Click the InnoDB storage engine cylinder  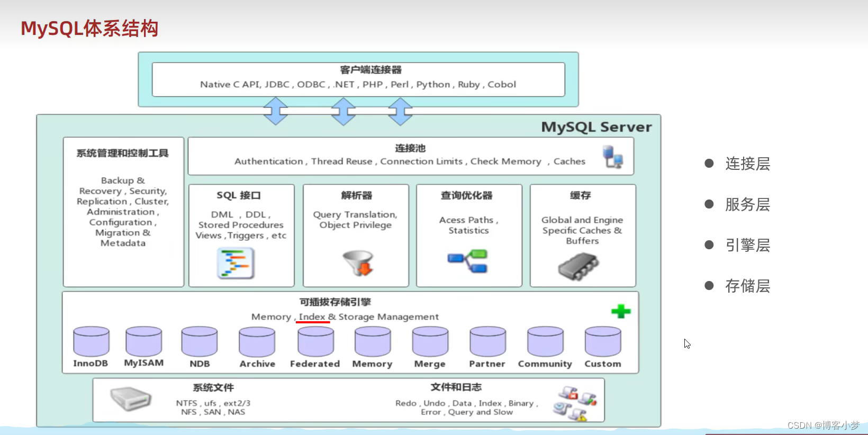pyautogui.click(x=91, y=341)
